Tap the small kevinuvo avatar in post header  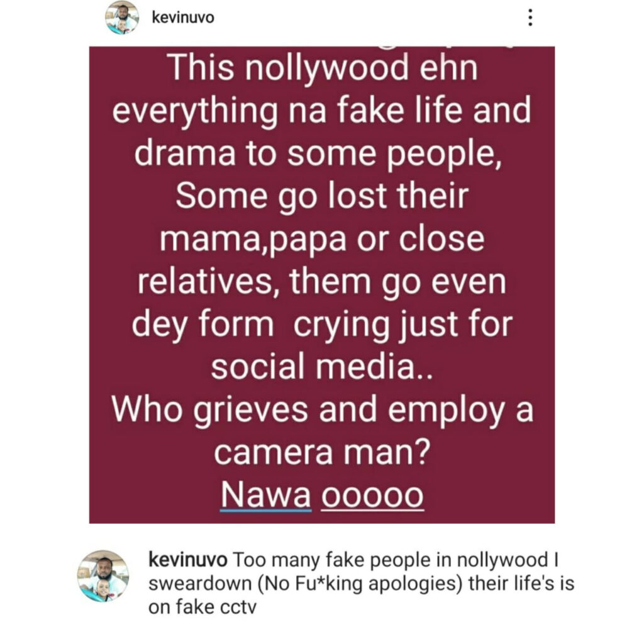tap(122, 18)
